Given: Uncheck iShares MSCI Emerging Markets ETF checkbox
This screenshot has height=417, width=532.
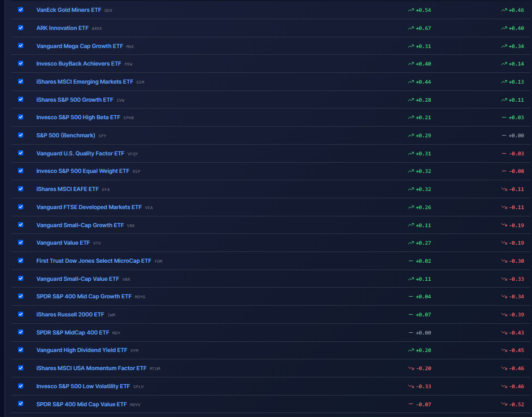Looking at the screenshot, I should tap(21, 81).
